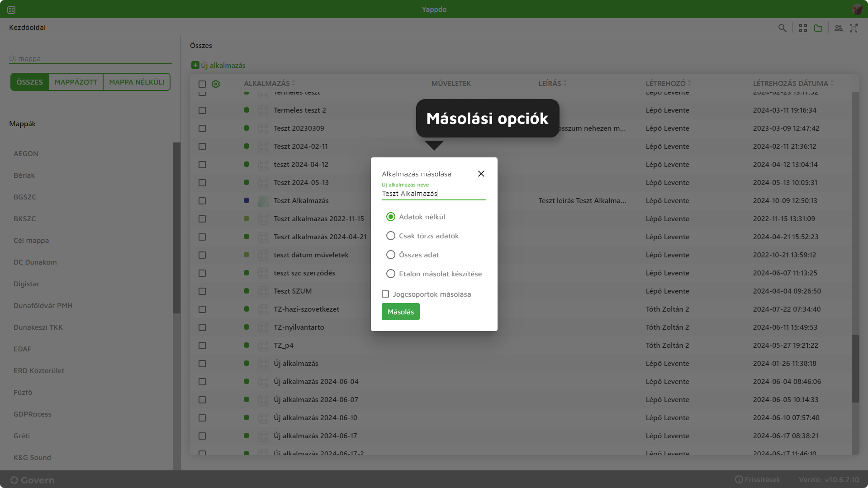Enable Jogcsoportok másolása checkbox
Viewport: 868px width, 488px height.
tap(385, 294)
